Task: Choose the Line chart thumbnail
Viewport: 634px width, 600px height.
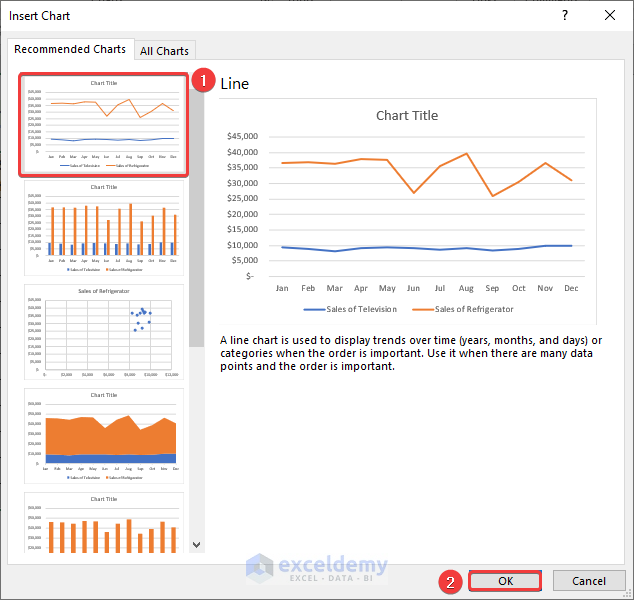Action: [104, 125]
